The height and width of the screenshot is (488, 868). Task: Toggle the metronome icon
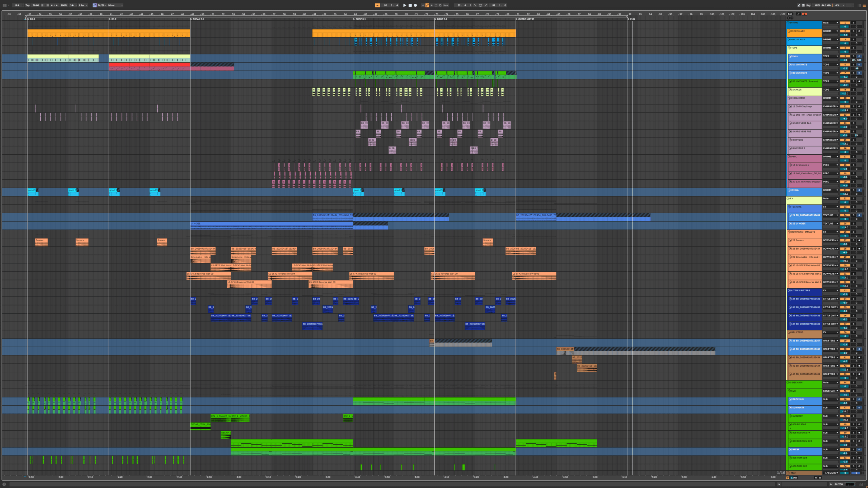(x=72, y=5)
